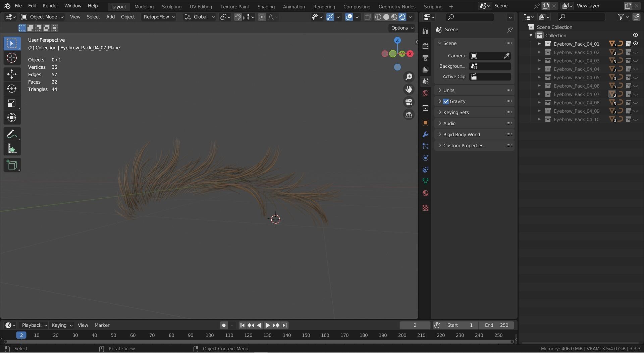This screenshot has width=644, height=353.
Task: Click the Custom Properties panel header
Action: [x=474, y=146]
